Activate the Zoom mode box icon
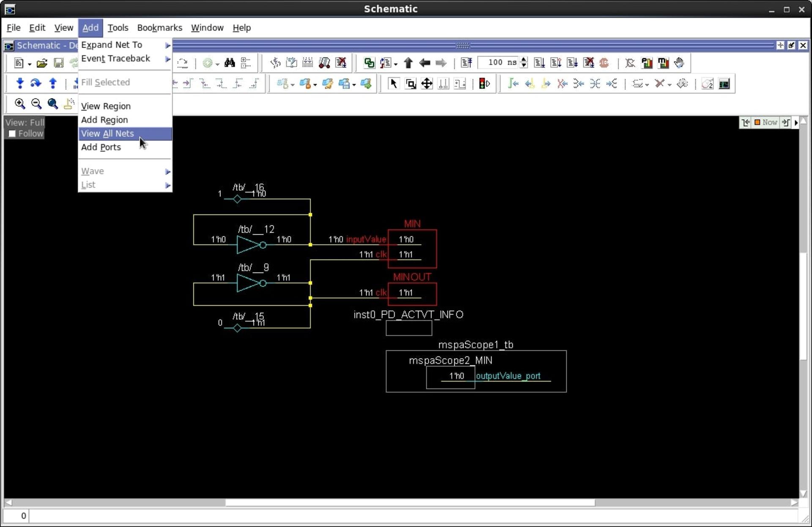Image resolution: width=812 pixels, height=527 pixels. click(410, 84)
